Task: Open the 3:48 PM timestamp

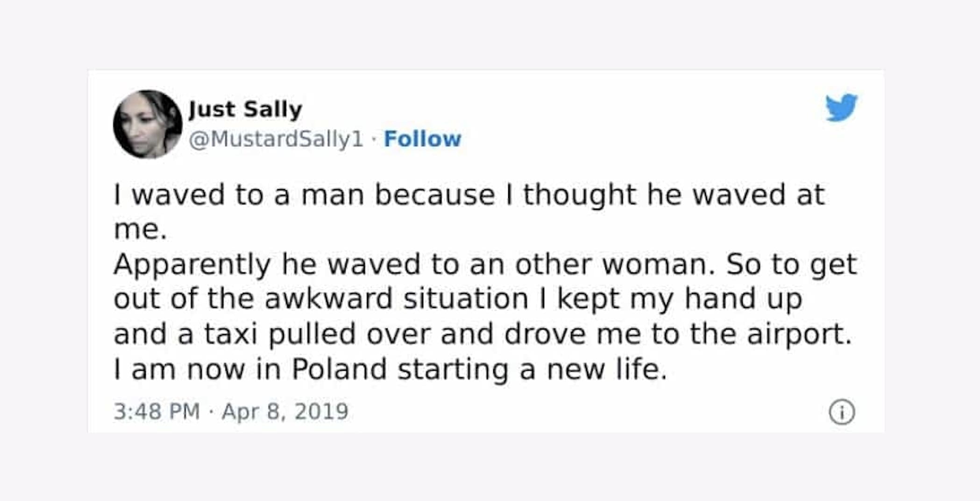Action: pos(156,412)
